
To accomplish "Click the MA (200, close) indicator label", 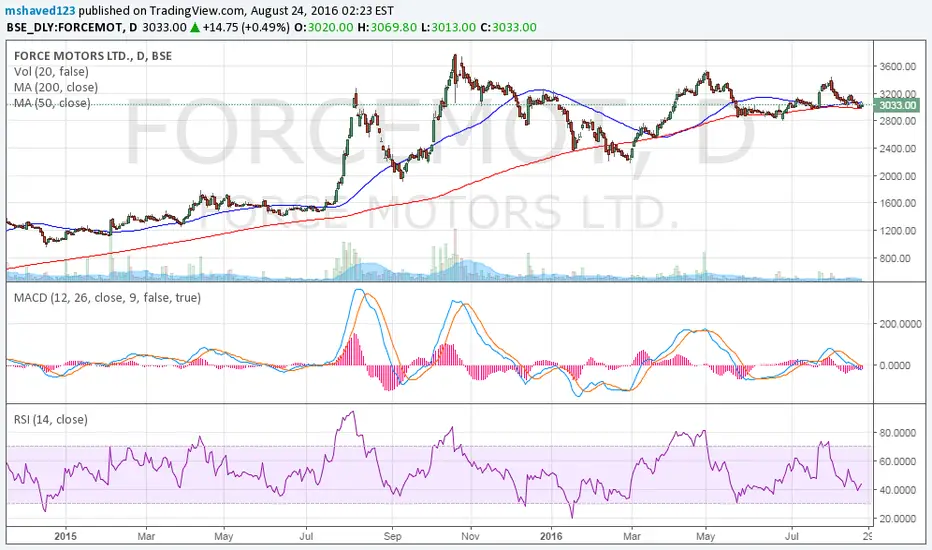I will coord(56,87).
